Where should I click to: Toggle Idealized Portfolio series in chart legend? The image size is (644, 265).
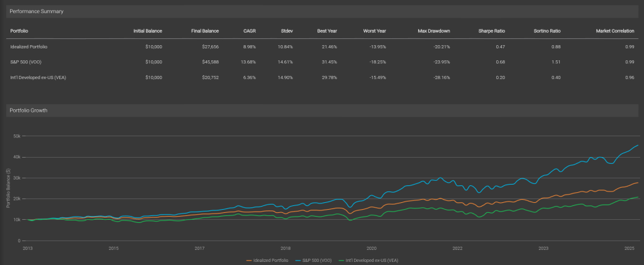pos(270,259)
